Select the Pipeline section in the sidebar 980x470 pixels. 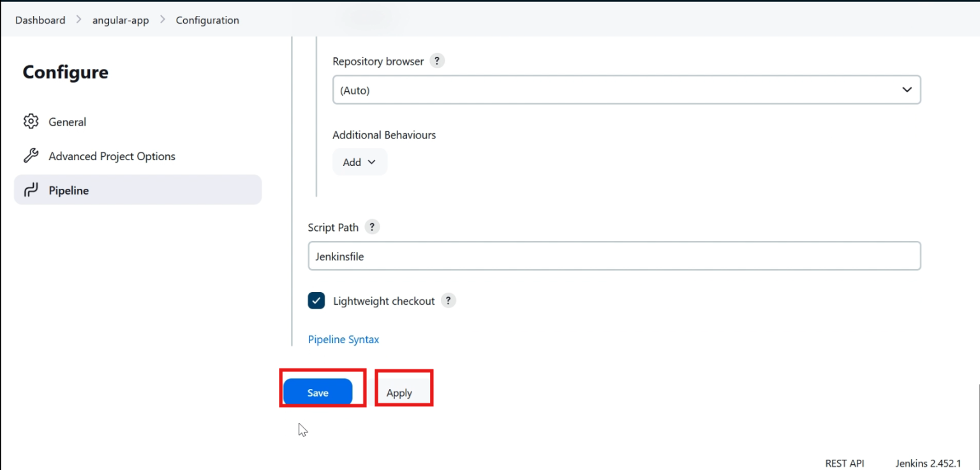[x=68, y=189]
